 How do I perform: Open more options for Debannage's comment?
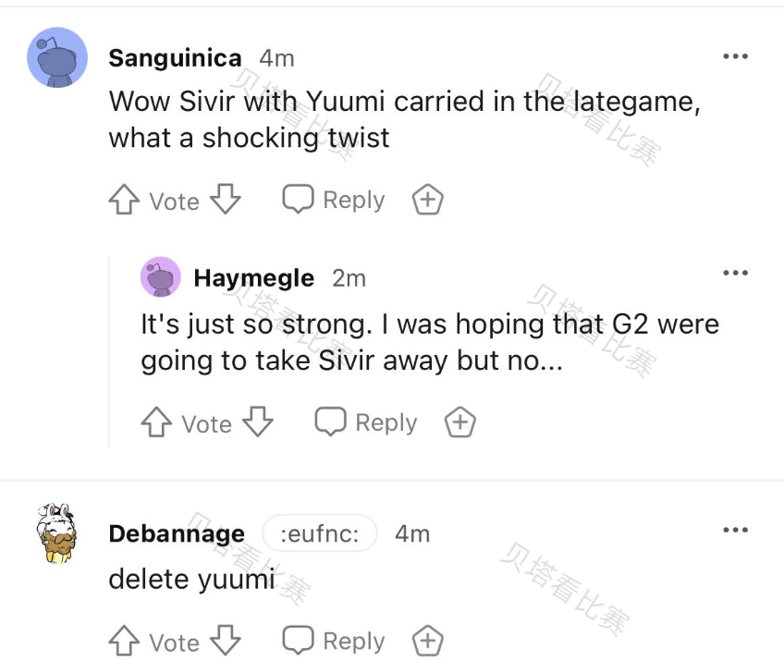[x=735, y=530]
